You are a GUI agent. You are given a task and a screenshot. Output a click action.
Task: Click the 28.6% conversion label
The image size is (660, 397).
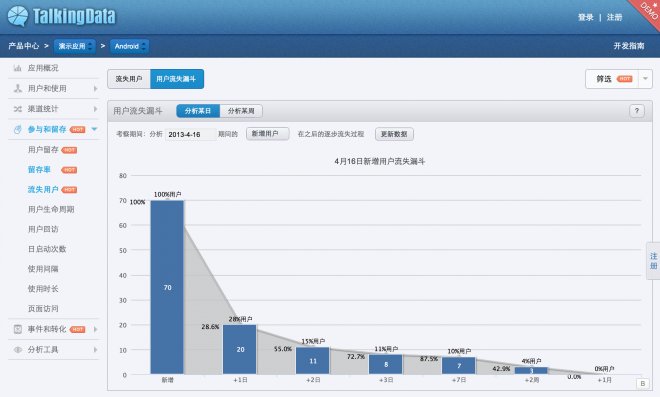click(x=210, y=327)
